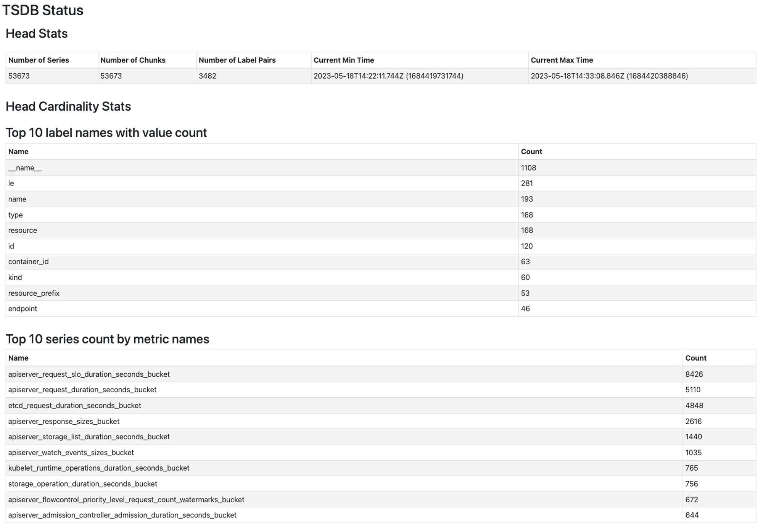The image size is (763, 532).
Task: Click the apiserver_response_sizes_bucket metric name
Action: click(64, 421)
